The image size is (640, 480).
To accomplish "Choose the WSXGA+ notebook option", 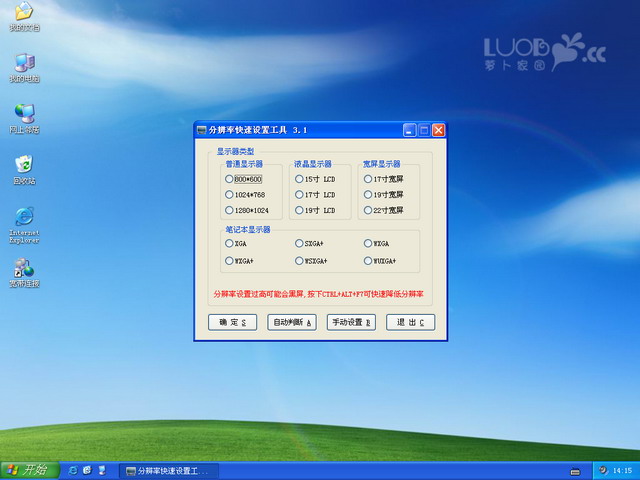I will pyautogui.click(x=311, y=260).
